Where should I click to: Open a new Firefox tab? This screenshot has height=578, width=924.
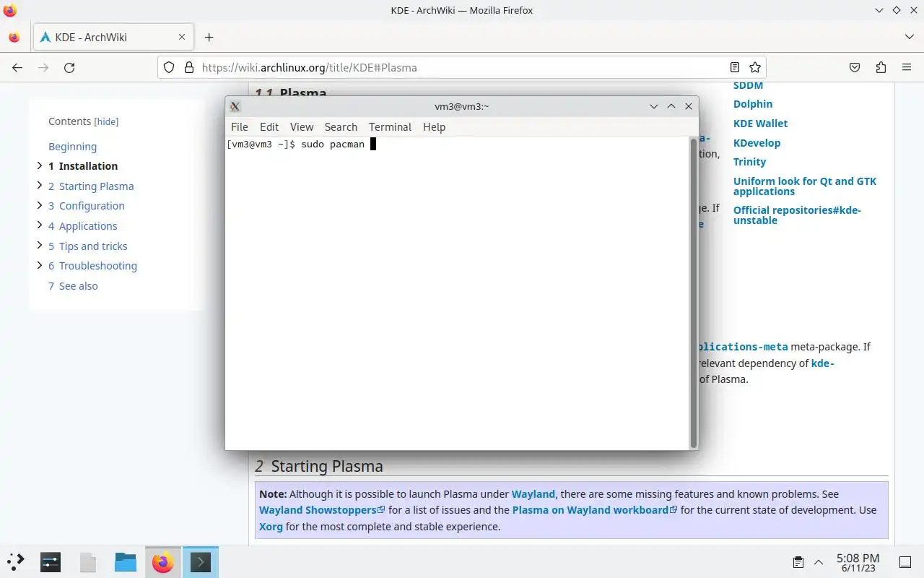(209, 37)
